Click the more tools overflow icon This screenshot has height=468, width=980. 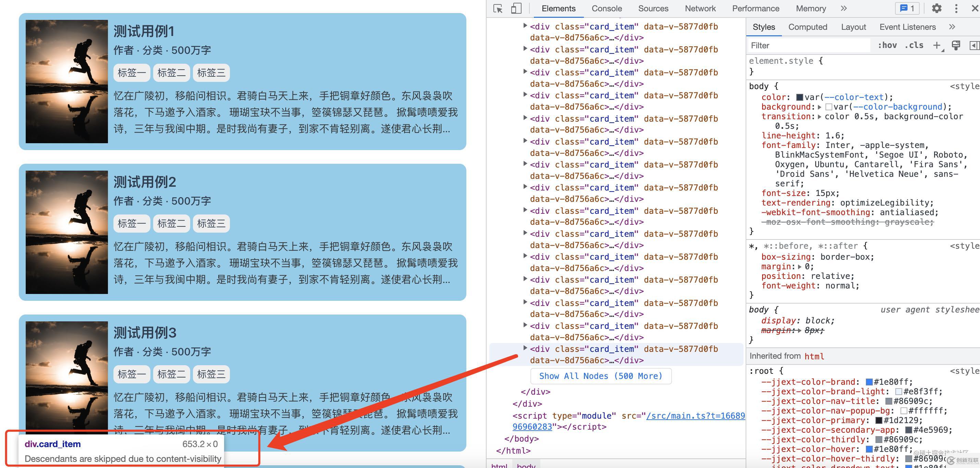956,9
